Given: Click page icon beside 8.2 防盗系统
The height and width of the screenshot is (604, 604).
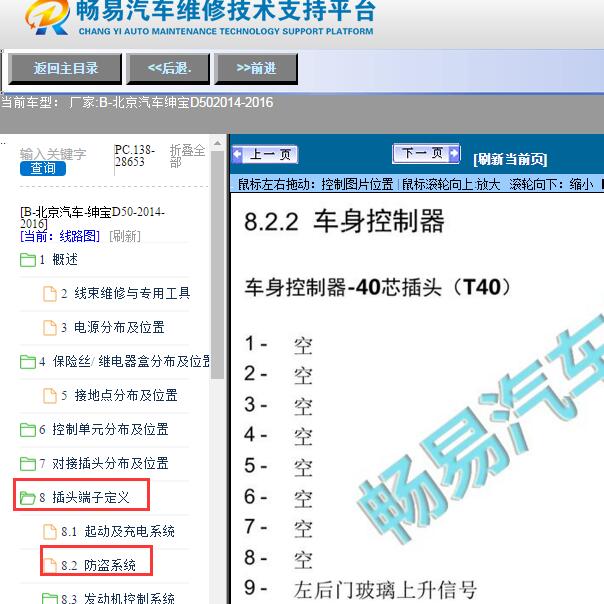Looking at the screenshot, I should click(x=50, y=565).
